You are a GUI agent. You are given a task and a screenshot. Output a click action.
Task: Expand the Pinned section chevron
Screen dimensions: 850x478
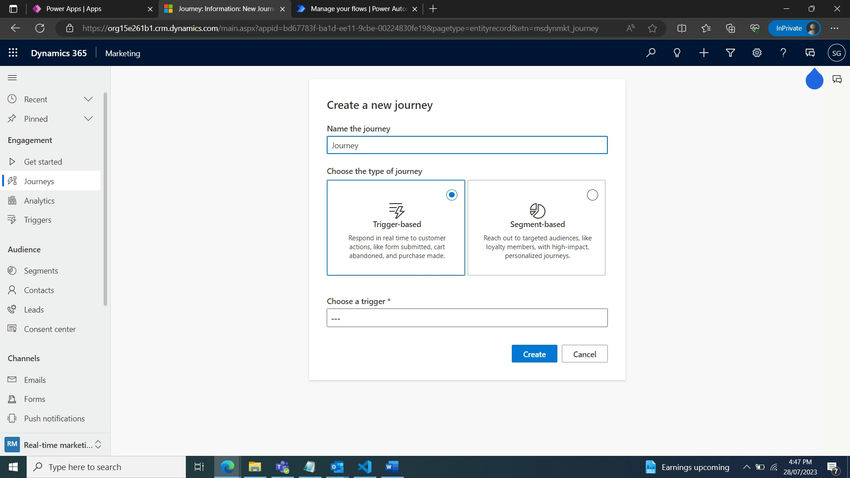click(88, 119)
